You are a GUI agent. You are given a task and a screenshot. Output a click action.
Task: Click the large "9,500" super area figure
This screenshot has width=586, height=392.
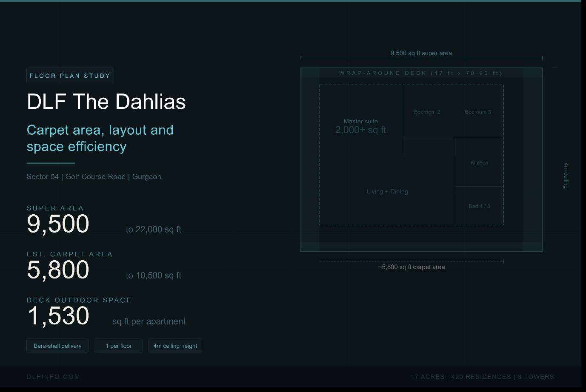pyautogui.click(x=58, y=224)
